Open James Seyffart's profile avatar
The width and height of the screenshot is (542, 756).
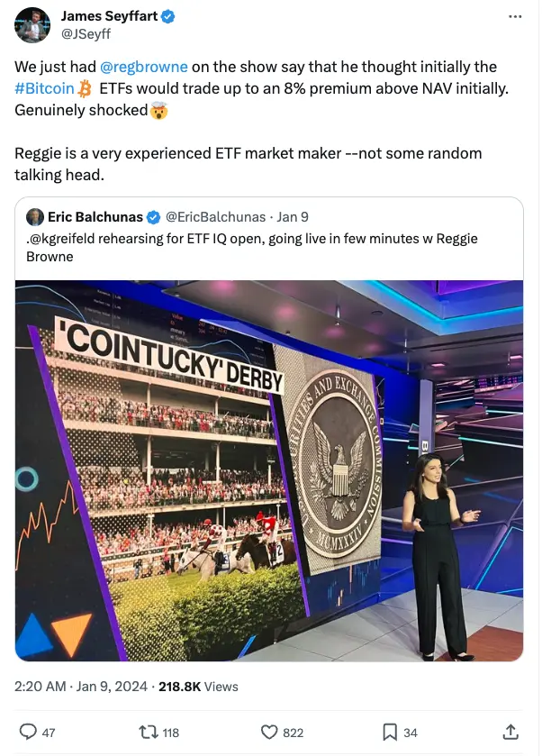(32, 25)
